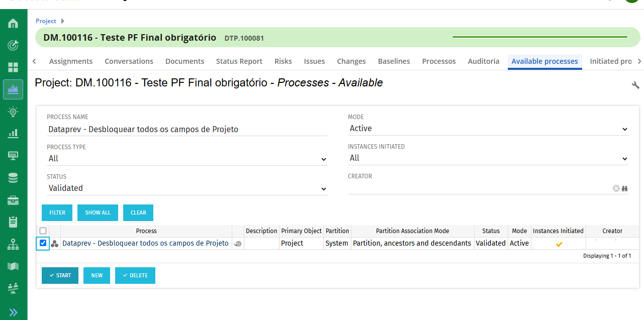
Task: Click the target goals sidebar icon
Action: 14,45
